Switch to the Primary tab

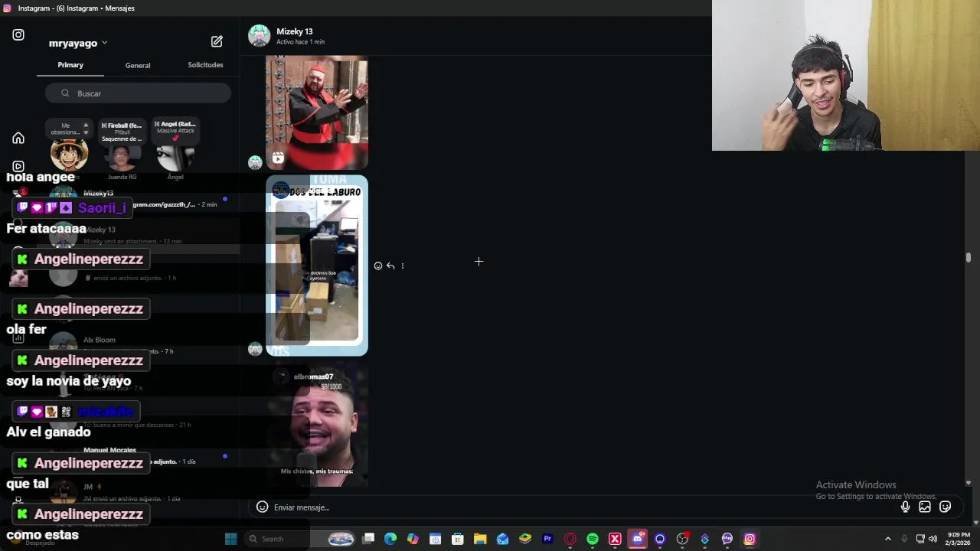70,65
